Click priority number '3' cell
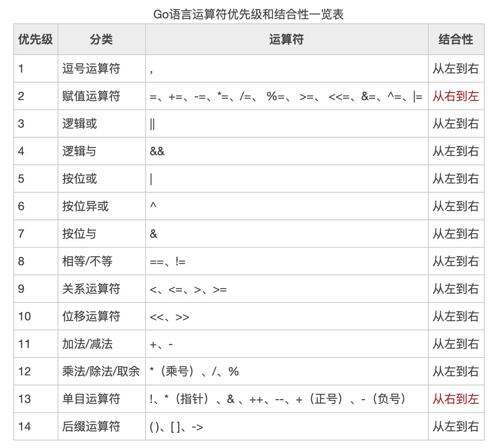Image resolution: width=493 pixels, height=448 pixels. point(35,123)
